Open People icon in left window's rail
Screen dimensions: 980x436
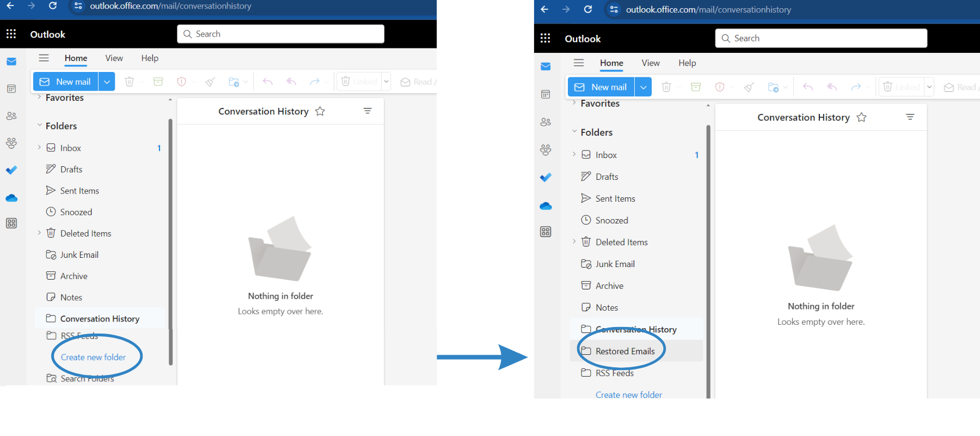pos(11,116)
